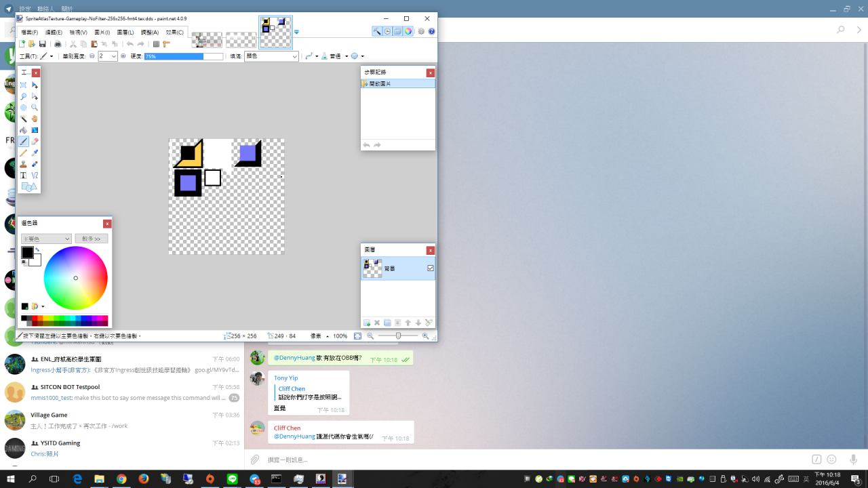
Task: Click the Color Picker eyedropper tool
Action: 35,153
